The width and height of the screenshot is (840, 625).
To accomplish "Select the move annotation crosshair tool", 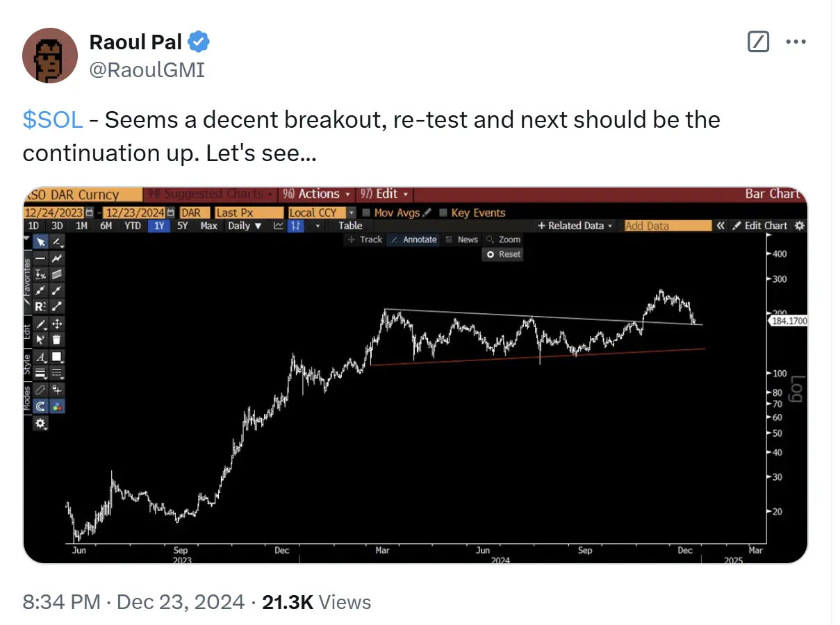I will [x=57, y=324].
